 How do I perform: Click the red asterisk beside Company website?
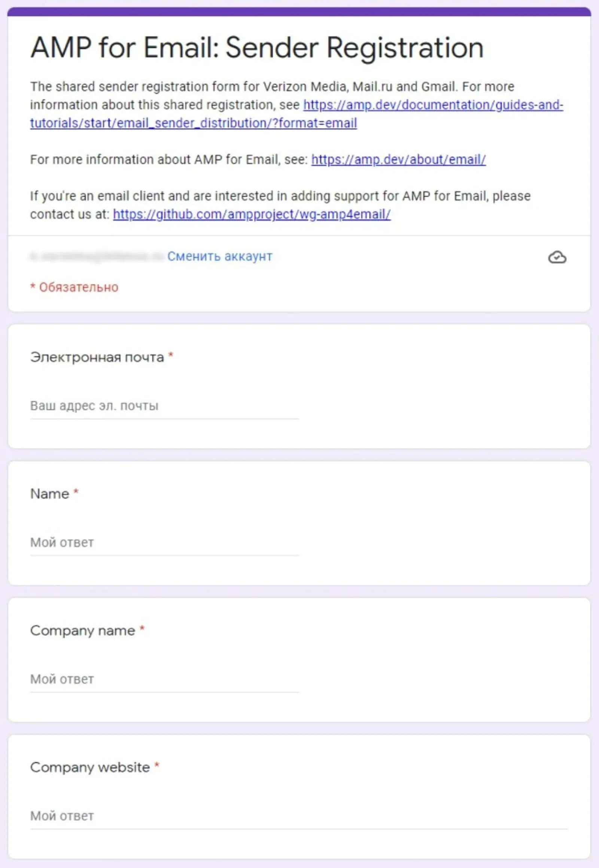(x=157, y=765)
